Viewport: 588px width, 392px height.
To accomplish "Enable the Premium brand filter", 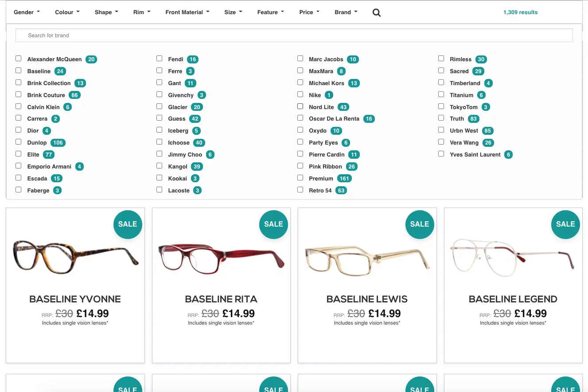I will [x=300, y=178].
